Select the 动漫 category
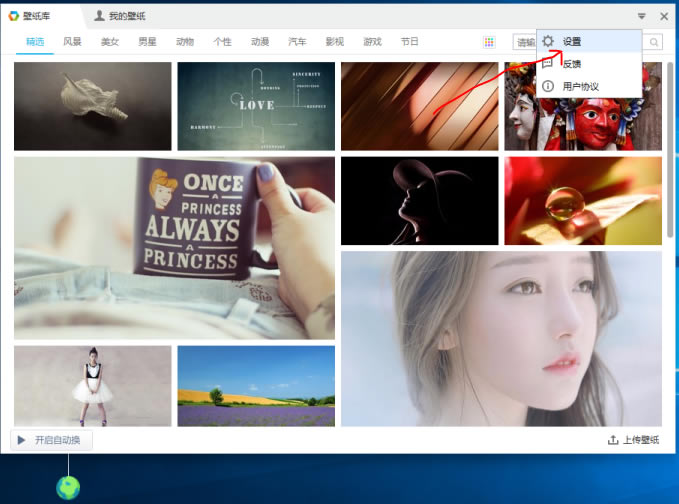679x504 pixels. click(260, 42)
